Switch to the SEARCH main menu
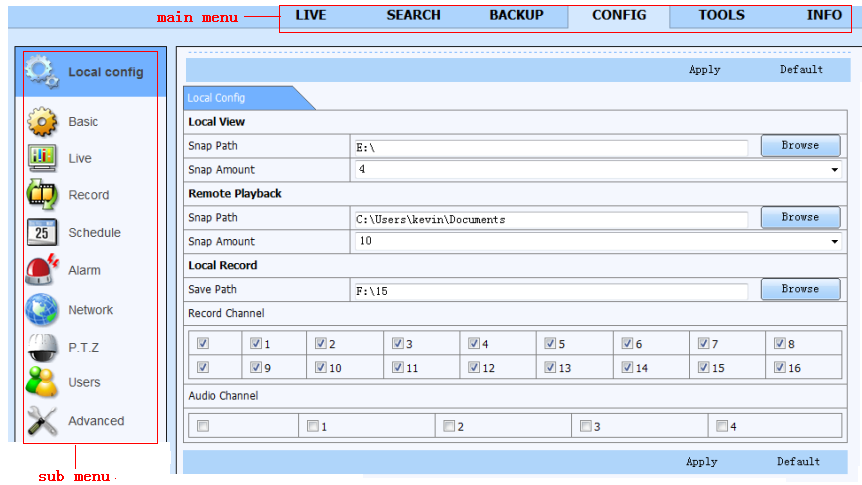862x485 pixels. (413, 15)
